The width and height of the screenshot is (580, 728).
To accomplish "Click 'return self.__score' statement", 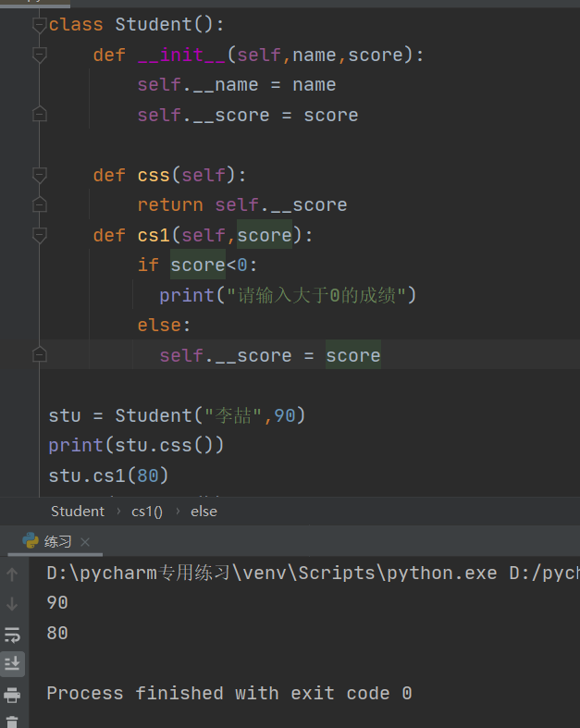I will tap(242, 204).
